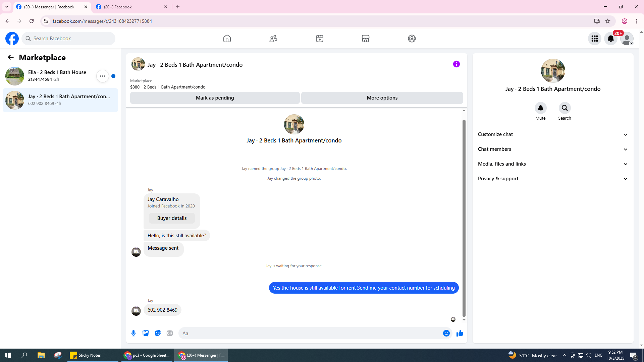Viewport: 644px width, 362px height.
Task: Expand Media, files and links section
Action: (x=553, y=164)
